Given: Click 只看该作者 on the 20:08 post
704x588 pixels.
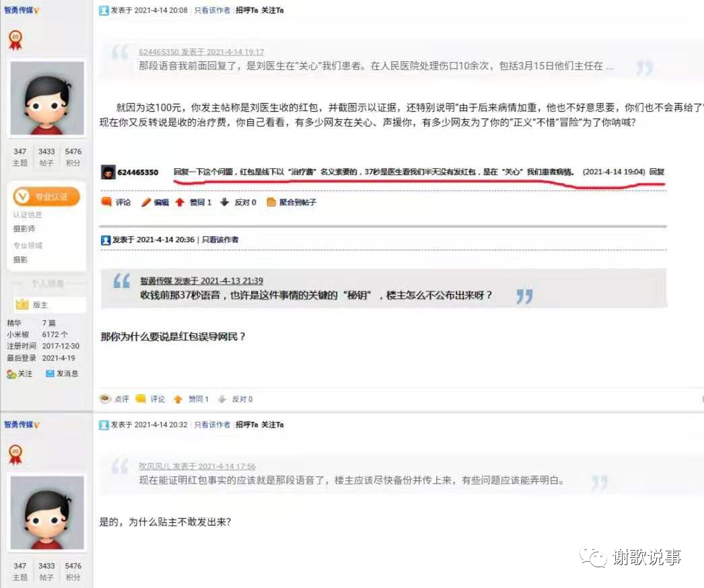Looking at the screenshot, I should click(212, 10).
